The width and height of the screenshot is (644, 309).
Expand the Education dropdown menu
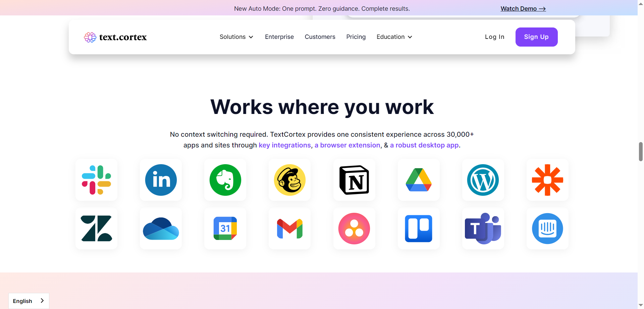point(394,37)
